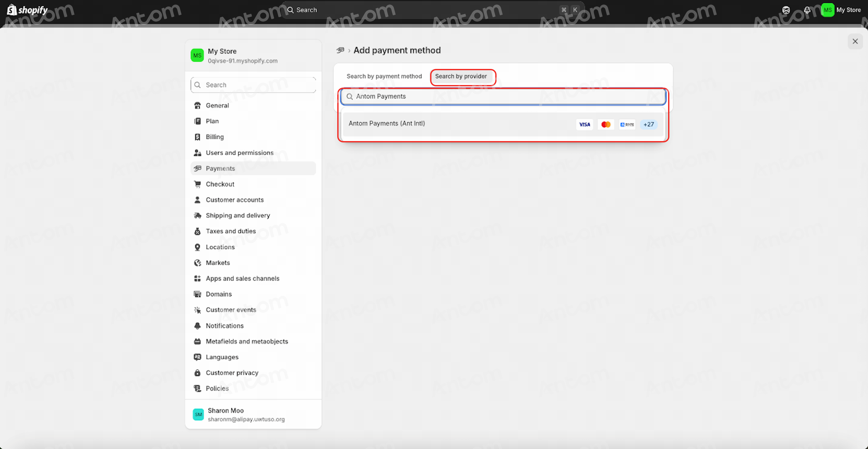
Task: Click the Customer accounts person icon
Action: click(197, 200)
